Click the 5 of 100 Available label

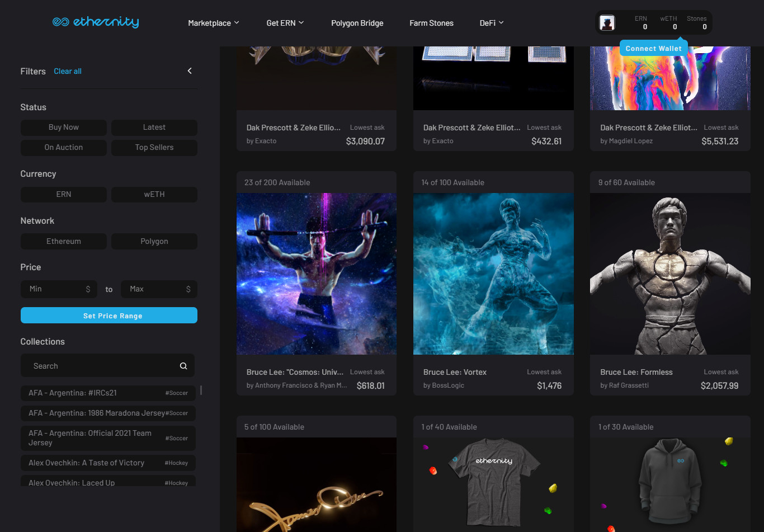coord(274,427)
